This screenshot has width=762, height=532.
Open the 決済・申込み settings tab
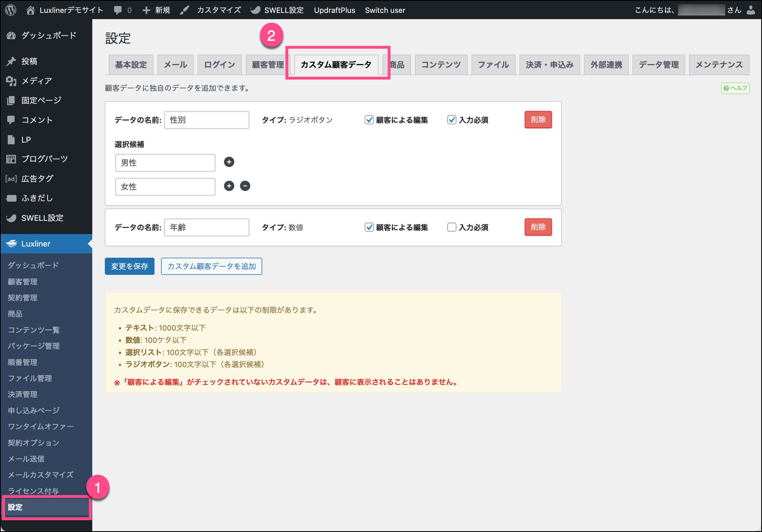pos(549,64)
